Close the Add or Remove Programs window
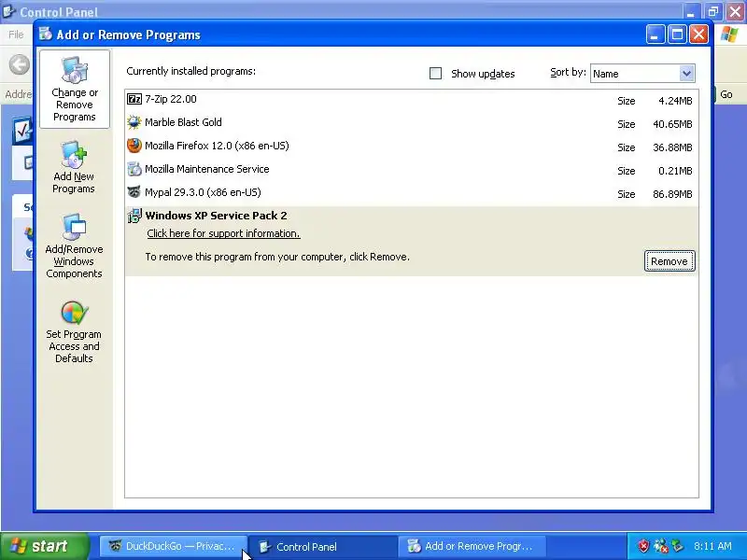747x560 pixels. (x=698, y=35)
